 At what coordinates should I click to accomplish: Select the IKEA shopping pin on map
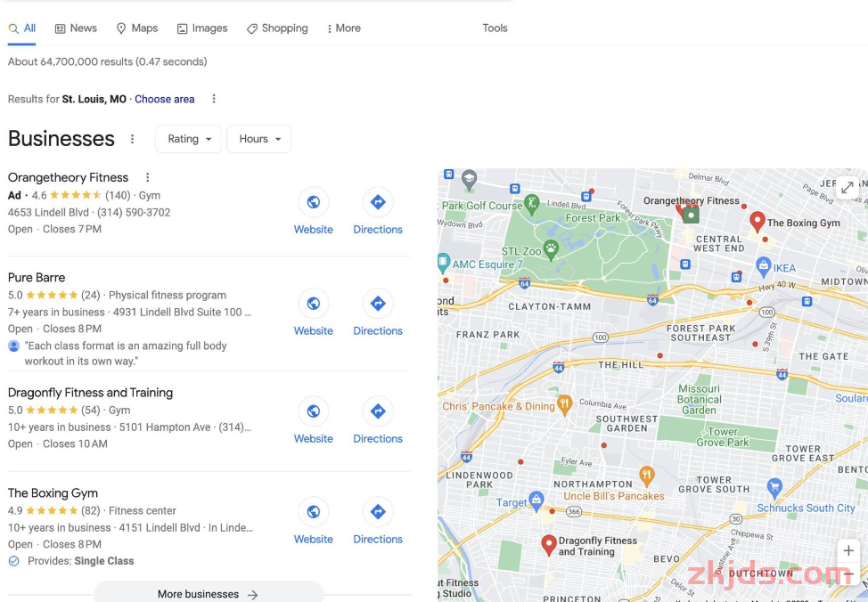(764, 266)
